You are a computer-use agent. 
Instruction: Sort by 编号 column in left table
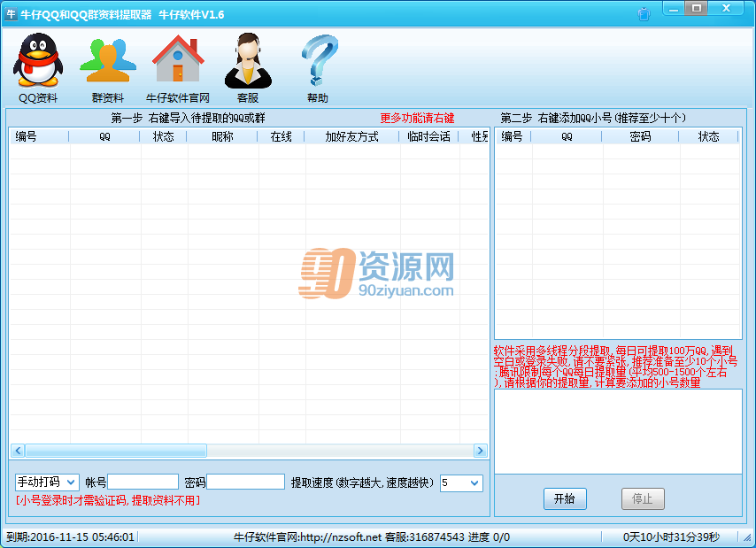pos(40,137)
